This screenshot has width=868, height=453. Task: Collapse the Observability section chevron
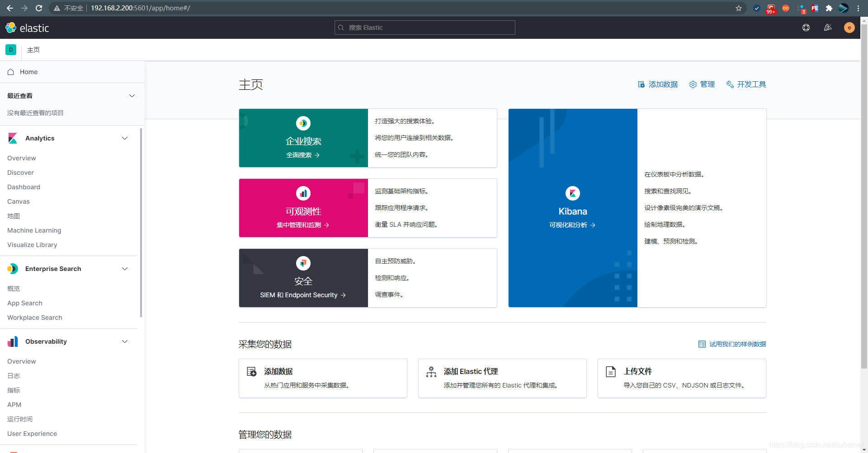pos(125,341)
